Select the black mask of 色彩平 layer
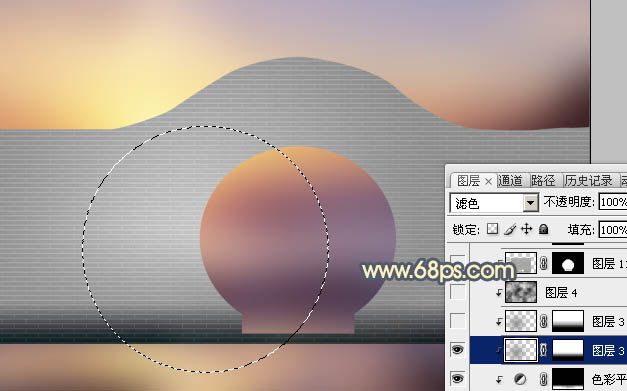Image resolution: width=627 pixels, height=391 pixels. [x=568, y=379]
